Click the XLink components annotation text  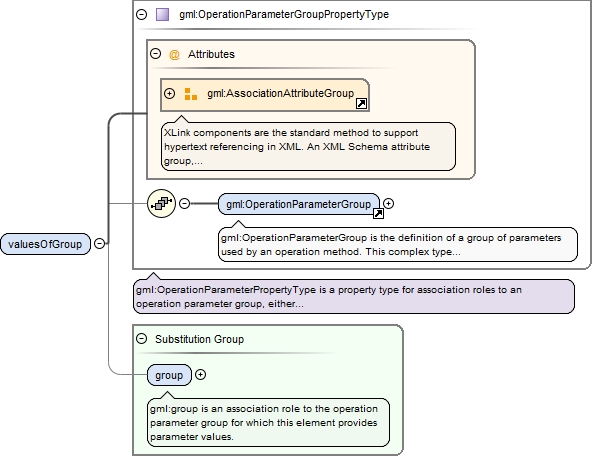point(308,146)
